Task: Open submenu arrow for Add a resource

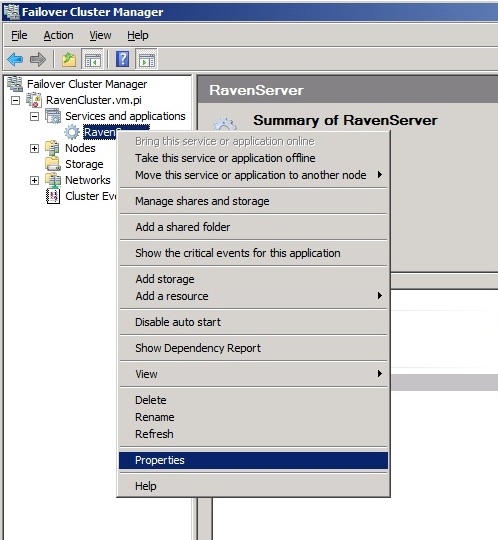Action: pos(380,295)
